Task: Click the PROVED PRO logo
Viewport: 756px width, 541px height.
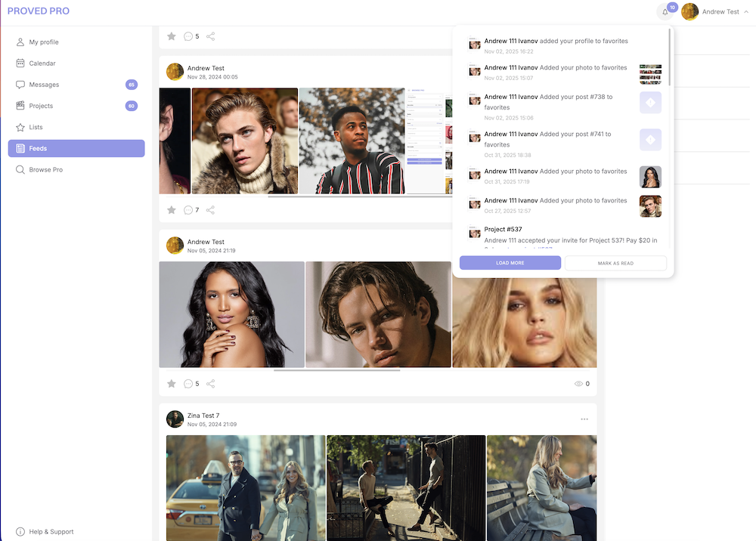Action: click(39, 11)
